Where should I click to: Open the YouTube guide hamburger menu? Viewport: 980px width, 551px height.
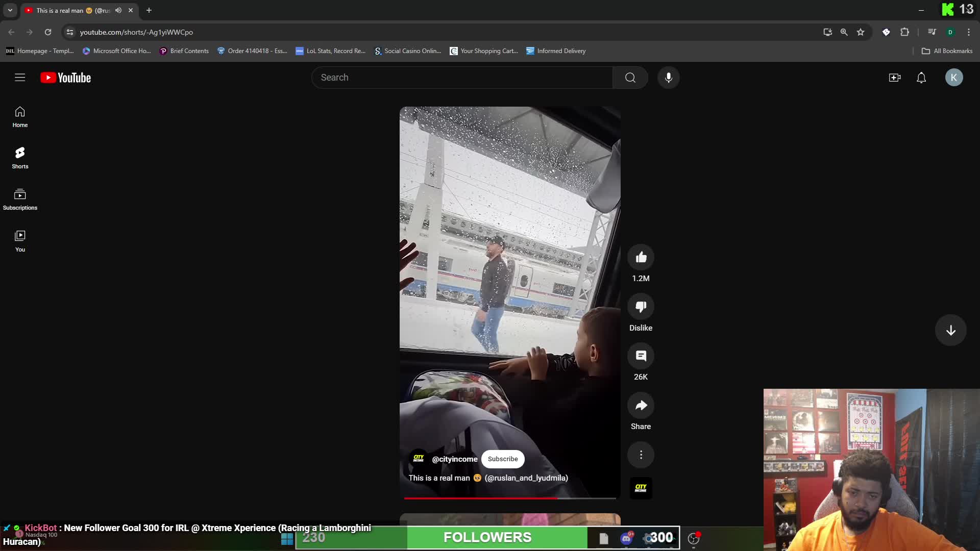pyautogui.click(x=20, y=78)
